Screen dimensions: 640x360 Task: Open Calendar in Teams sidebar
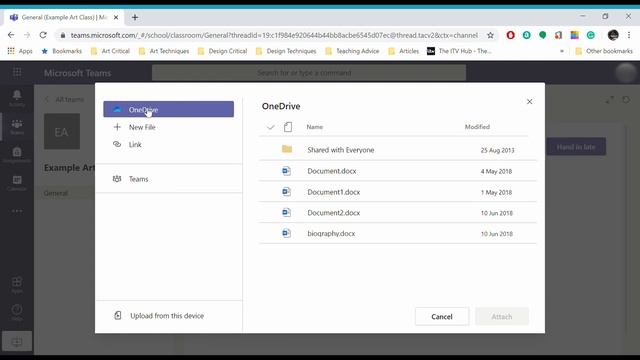click(x=17, y=183)
